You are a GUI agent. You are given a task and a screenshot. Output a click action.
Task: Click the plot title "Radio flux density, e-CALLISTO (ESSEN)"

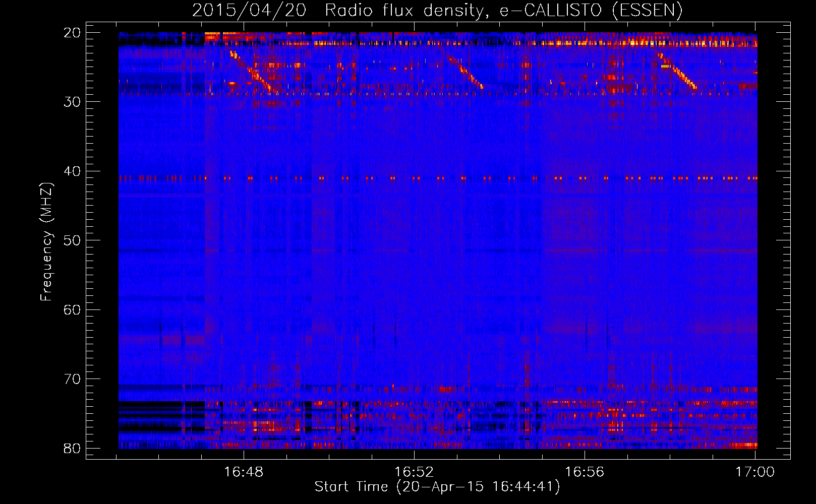503,10
